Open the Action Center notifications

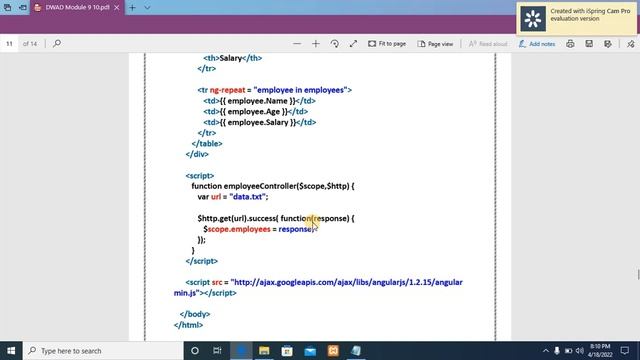[625, 351]
